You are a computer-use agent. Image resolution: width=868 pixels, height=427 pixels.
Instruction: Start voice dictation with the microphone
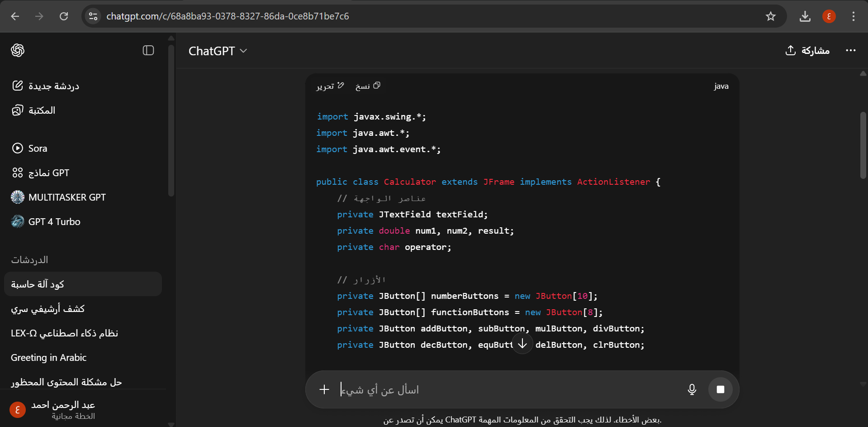pos(692,389)
